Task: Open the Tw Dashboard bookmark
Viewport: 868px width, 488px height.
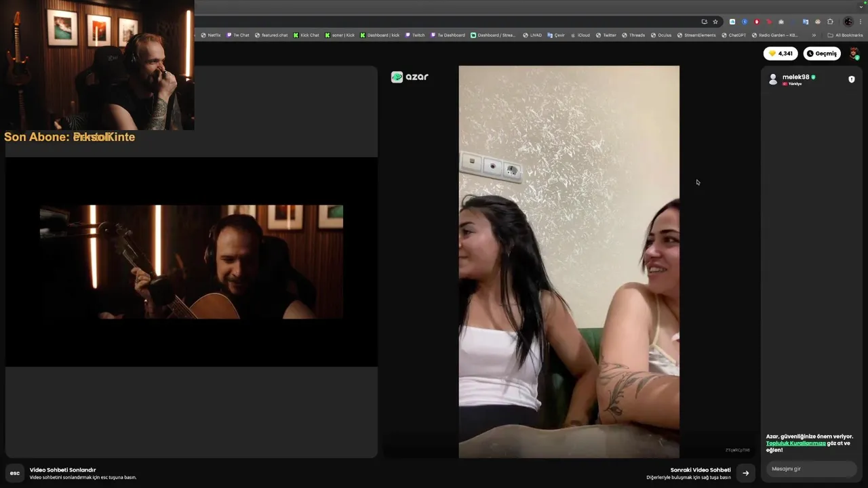Action: (448, 35)
